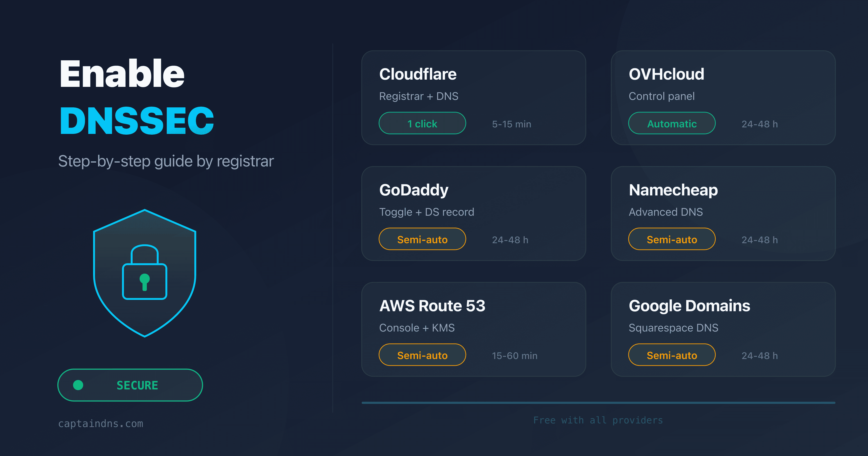Click the SECURE status pill
Image resolution: width=868 pixels, height=456 pixels.
[130, 385]
